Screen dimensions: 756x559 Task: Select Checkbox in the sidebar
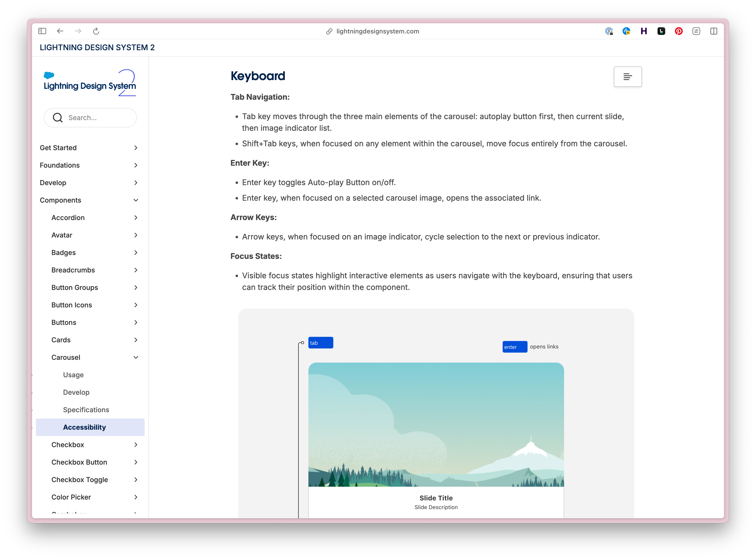(68, 445)
